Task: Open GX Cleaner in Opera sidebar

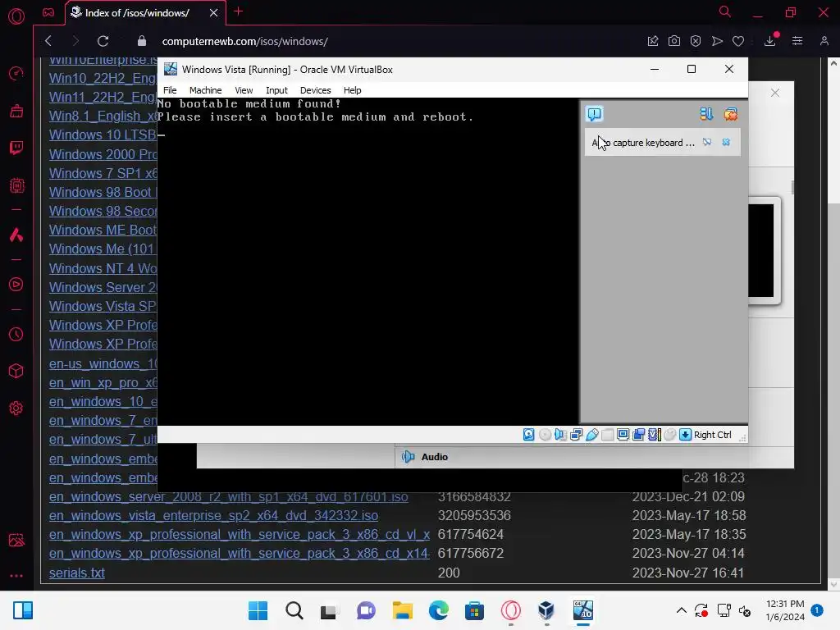Action: point(16,111)
